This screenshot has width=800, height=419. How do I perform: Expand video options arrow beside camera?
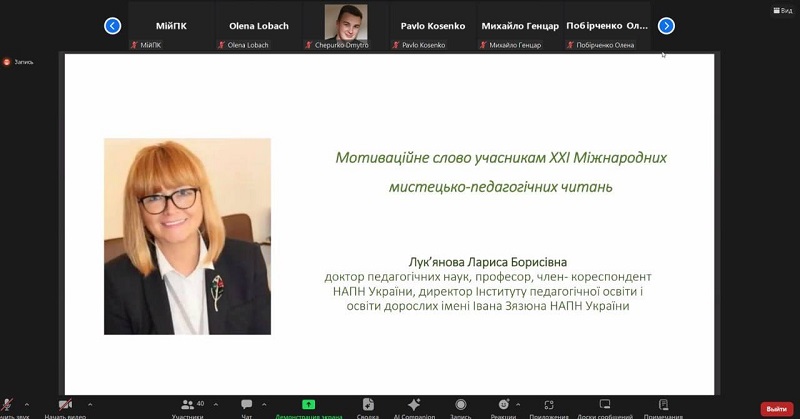90,405
